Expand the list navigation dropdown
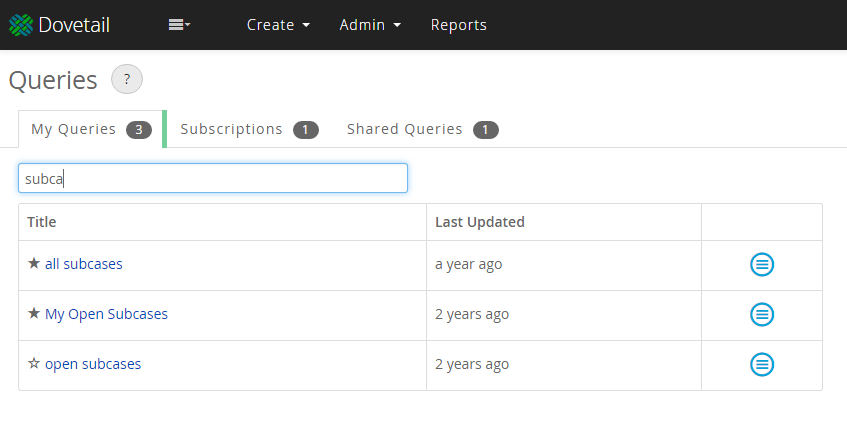 tap(180, 25)
